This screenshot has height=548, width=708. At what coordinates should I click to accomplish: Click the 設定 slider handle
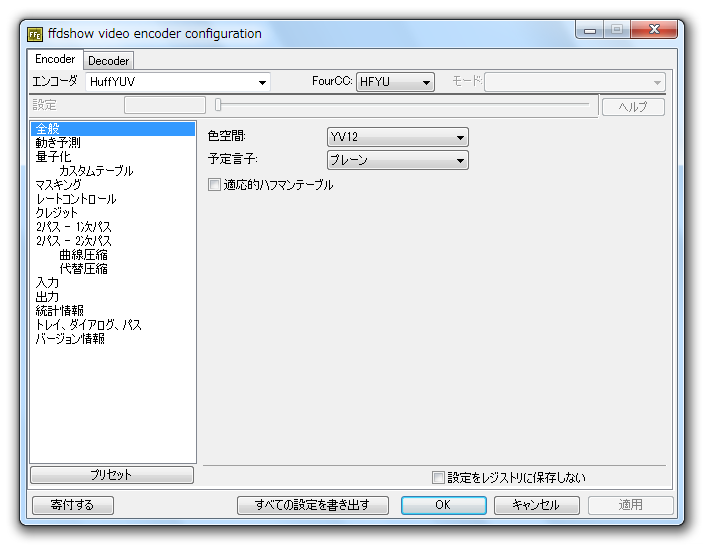point(218,105)
